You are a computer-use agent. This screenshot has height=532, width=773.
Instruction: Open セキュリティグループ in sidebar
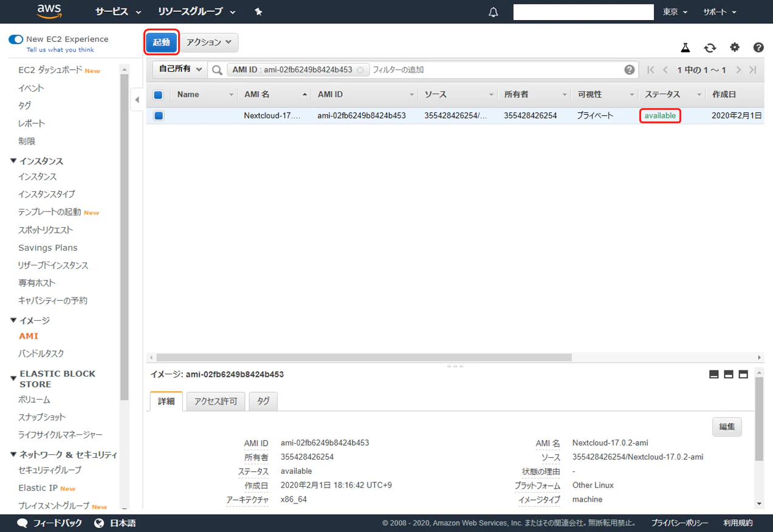(x=50, y=470)
